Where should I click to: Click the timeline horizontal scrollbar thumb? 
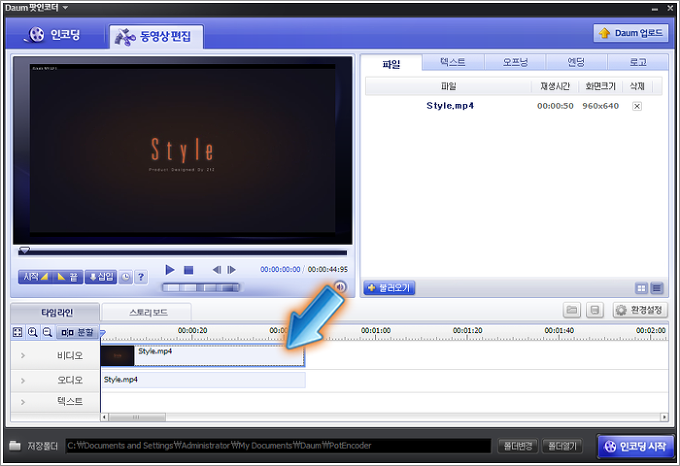[x=137, y=417]
